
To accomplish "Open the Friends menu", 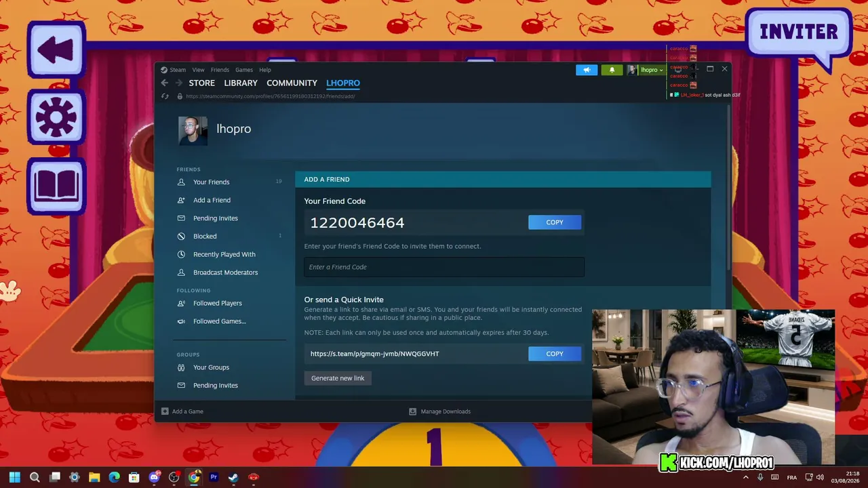I will pyautogui.click(x=220, y=70).
